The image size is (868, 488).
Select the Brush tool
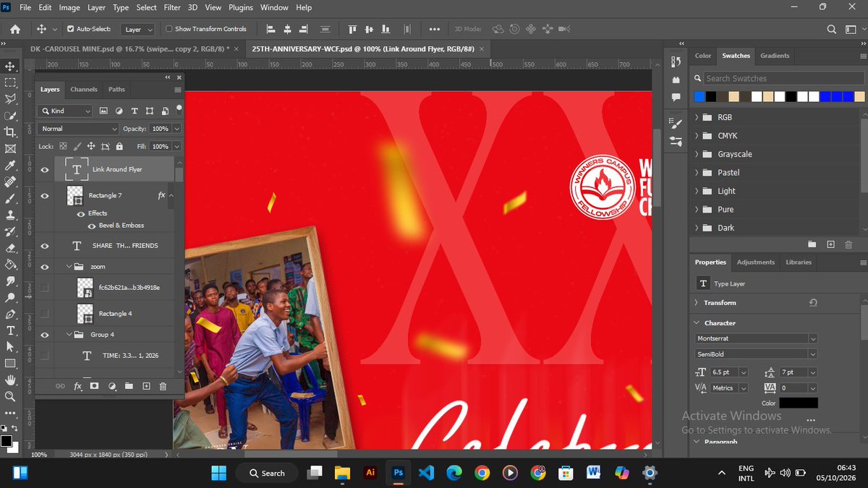coord(11,198)
